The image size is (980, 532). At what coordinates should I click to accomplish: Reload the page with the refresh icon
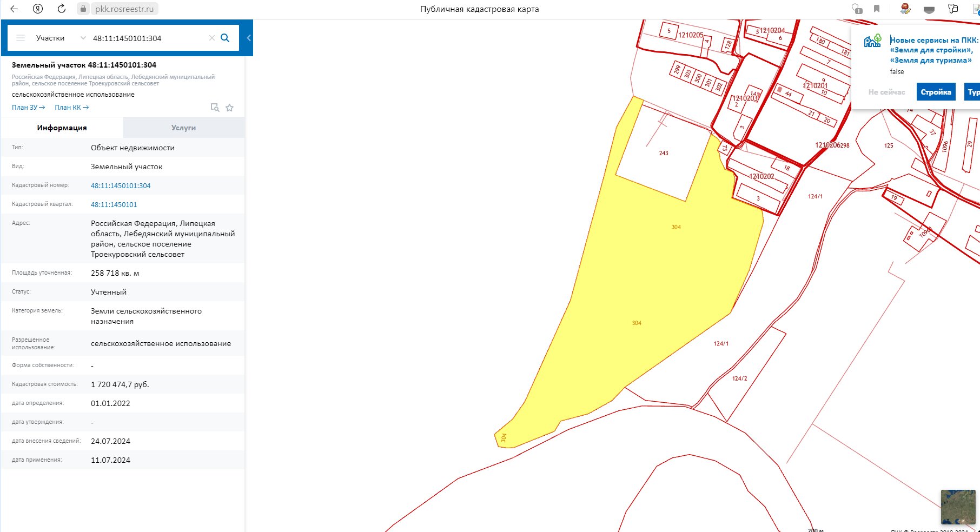tap(62, 9)
